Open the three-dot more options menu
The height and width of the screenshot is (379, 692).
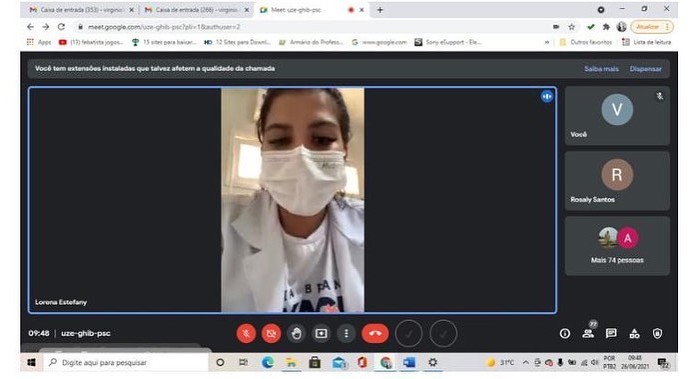pyautogui.click(x=346, y=333)
